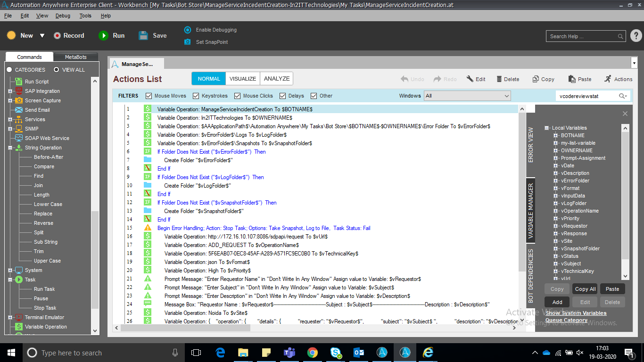This screenshot has height=362, width=644.
Task: Switch to the MetaBots tab
Action: click(75, 57)
